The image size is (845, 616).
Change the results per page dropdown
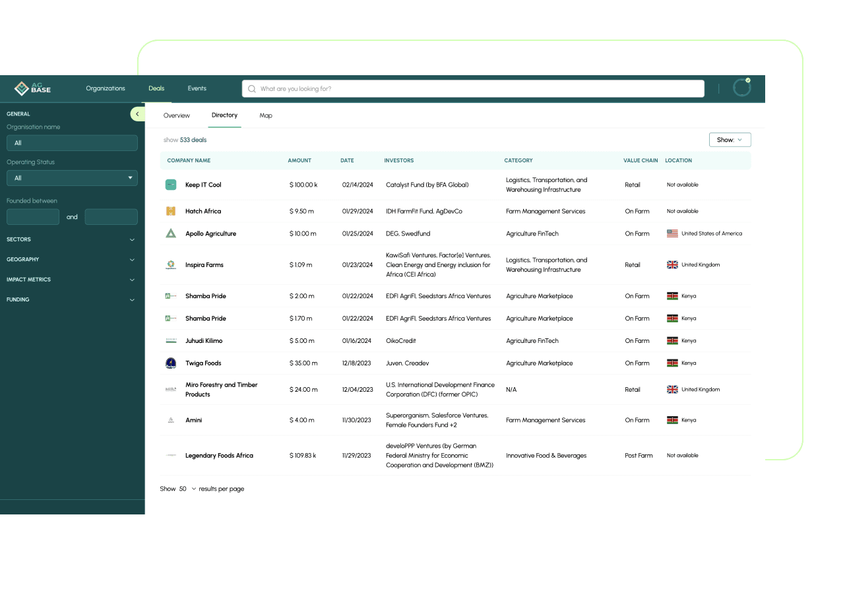click(187, 489)
